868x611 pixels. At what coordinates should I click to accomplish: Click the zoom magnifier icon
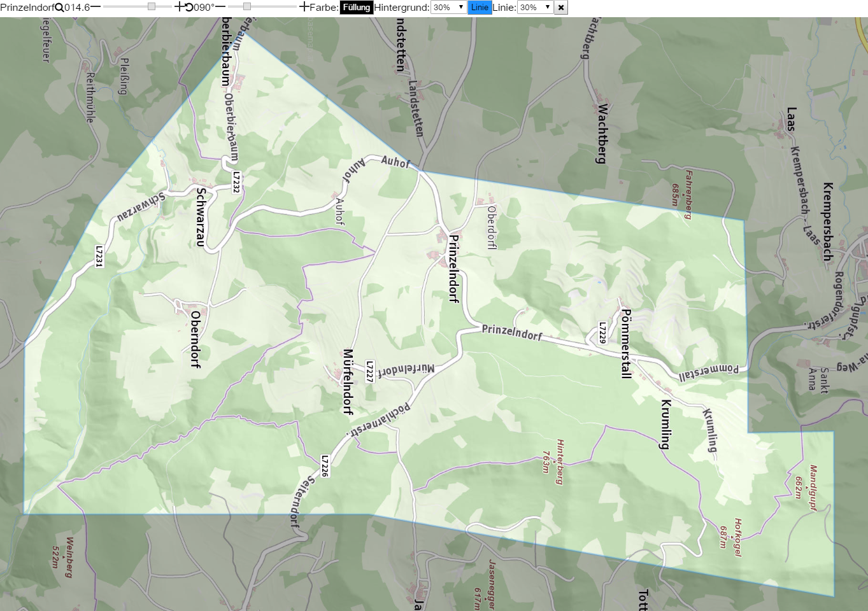(x=59, y=8)
